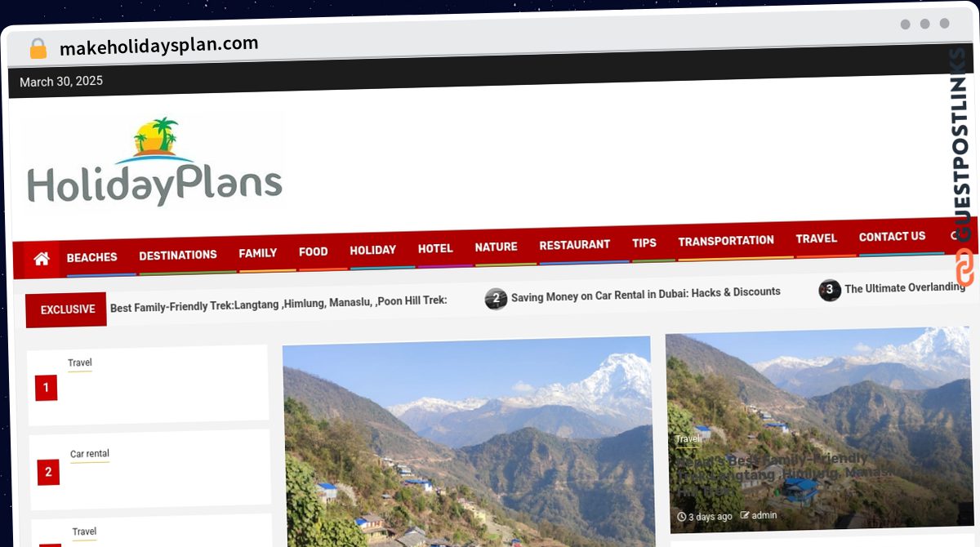This screenshot has height=547, width=980.
Task: Open 'Best Family-Friendly Trek' ticker headline
Action: click(x=278, y=301)
